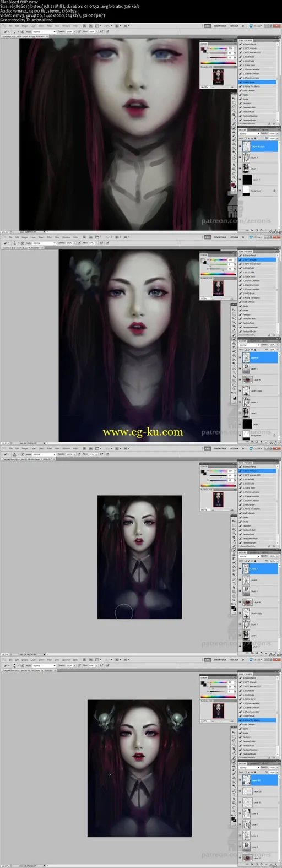
Task: Hide Layer 5 using eye in second frame
Action: coord(240,368)
